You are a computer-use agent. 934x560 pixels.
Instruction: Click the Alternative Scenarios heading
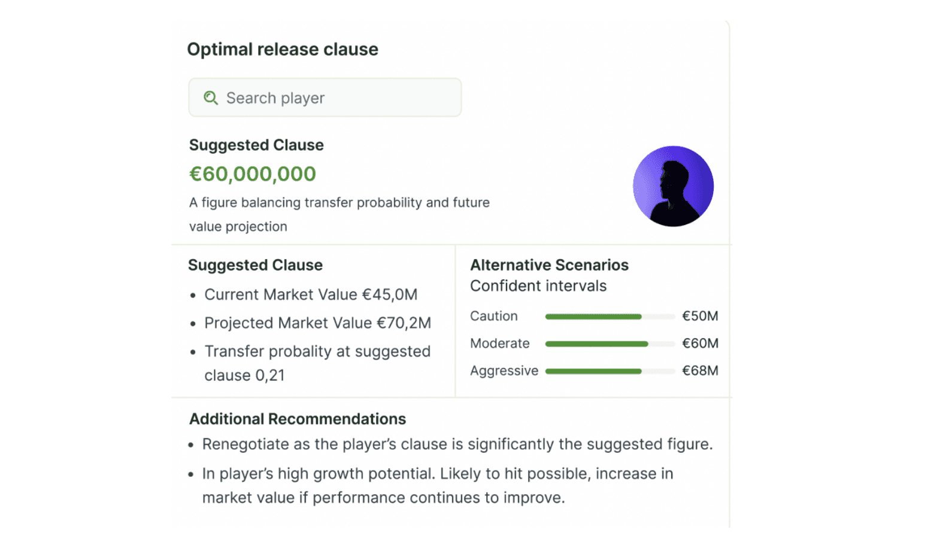(549, 265)
